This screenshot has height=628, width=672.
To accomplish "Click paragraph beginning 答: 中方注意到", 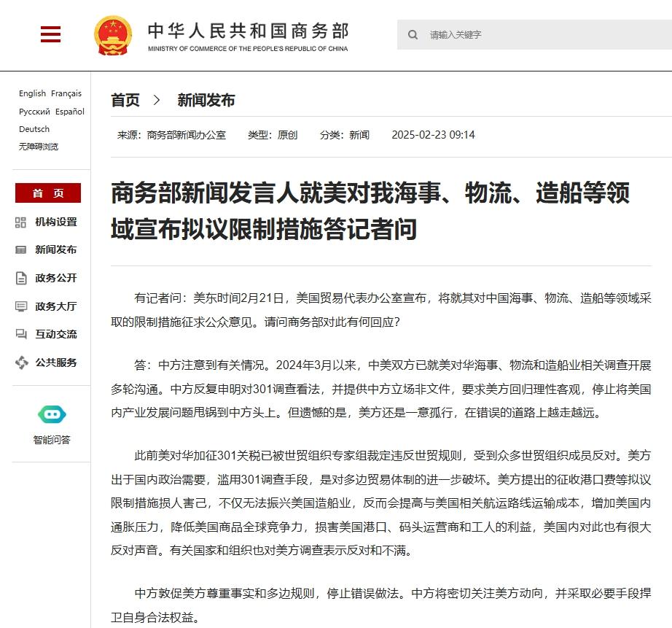I will pyautogui.click(x=381, y=389).
